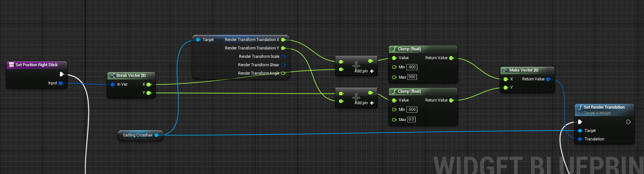Click exec output pin of Set Position Right Stick
This screenshot has width=644, height=174.
(x=62, y=74)
